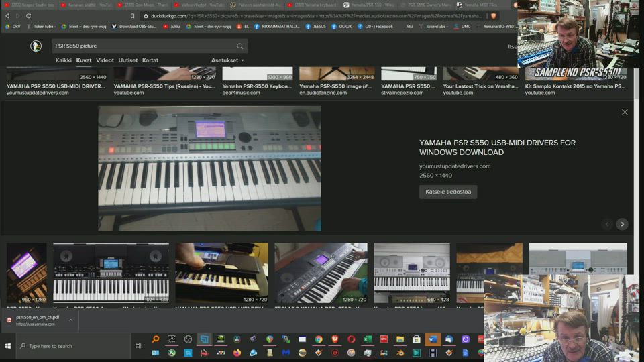Reload the page with the refresh icon
The height and width of the screenshot is (362, 644).
(28, 15)
